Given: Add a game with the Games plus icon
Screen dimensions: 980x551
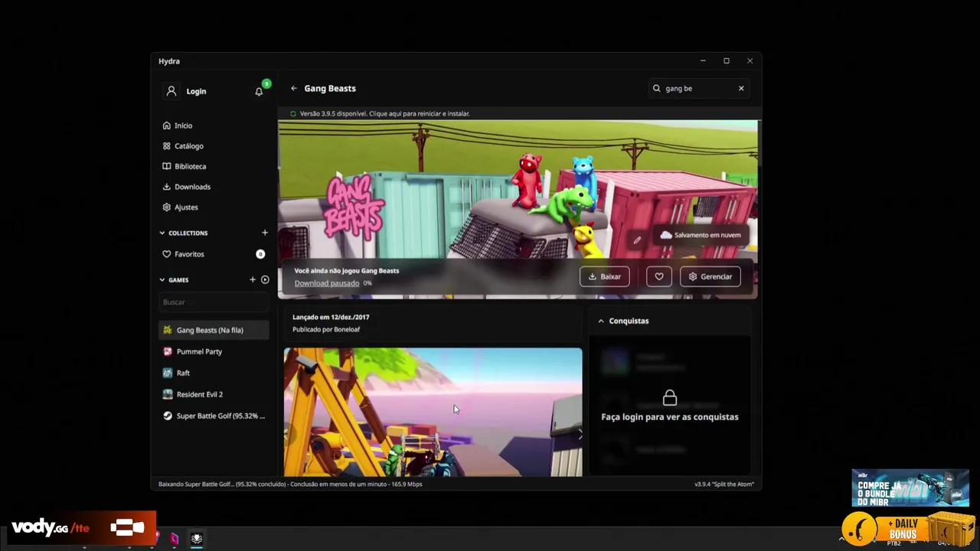Looking at the screenshot, I should tap(253, 279).
